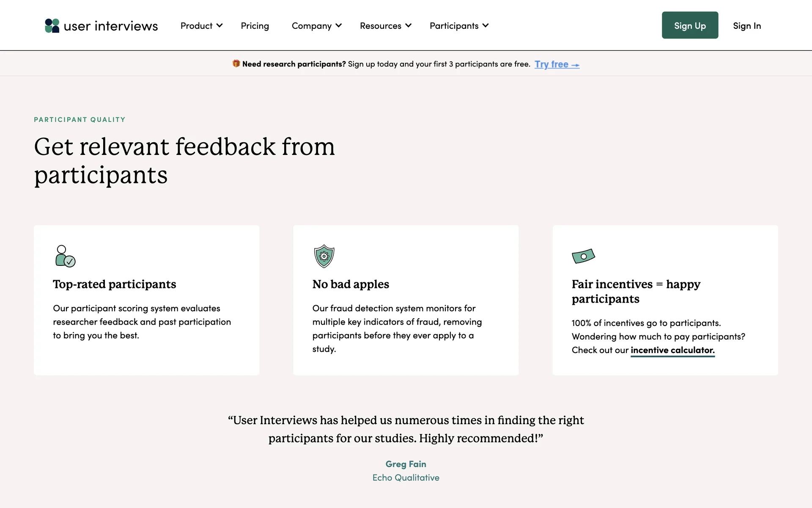The width and height of the screenshot is (812, 508).
Task: Click the user interviews wordmark text
Action: point(110,26)
